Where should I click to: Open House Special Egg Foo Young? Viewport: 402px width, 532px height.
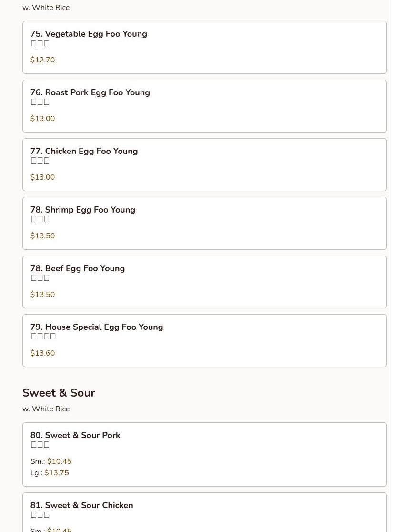96,327
